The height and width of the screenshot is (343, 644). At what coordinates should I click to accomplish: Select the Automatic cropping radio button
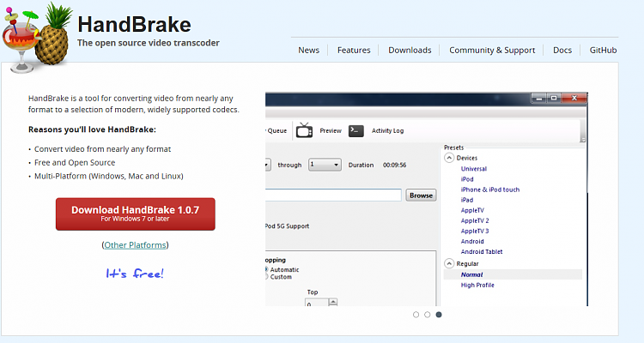coord(267,269)
